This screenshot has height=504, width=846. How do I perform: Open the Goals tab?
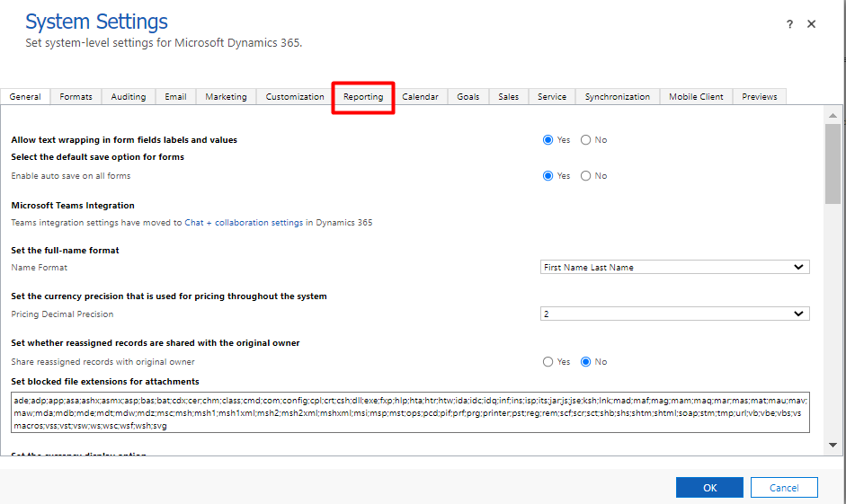(468, 96)
